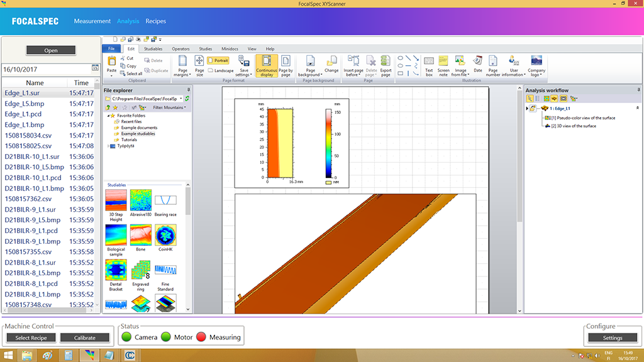Select the Edge_L1.sur file row
This screenshot has height=362, width=644.
(x=49, y=93)
